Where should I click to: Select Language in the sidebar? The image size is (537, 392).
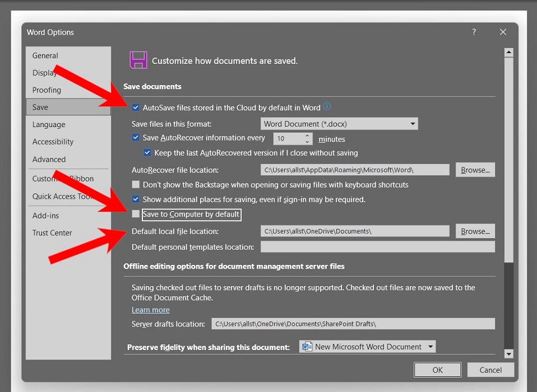point(49,124)
